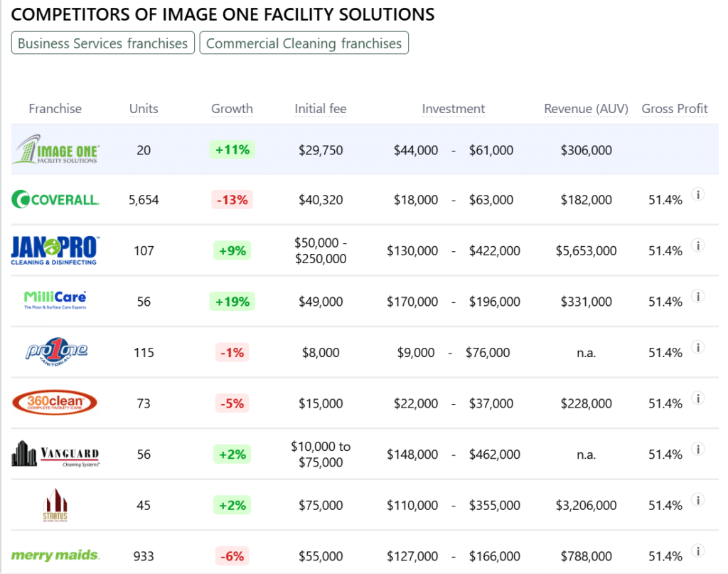Open the MilliCare franchise logo
This screenshot has width=728, height=574.
[x=55, y=300]
